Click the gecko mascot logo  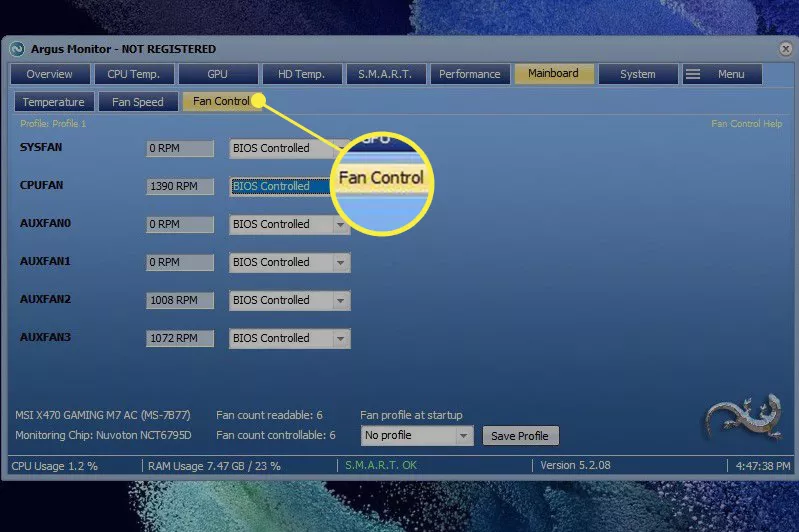click(743, 416)
